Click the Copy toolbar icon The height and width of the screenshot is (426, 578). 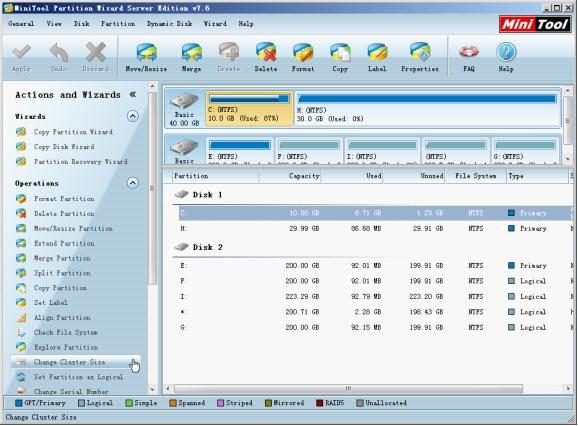pos(340,53)
